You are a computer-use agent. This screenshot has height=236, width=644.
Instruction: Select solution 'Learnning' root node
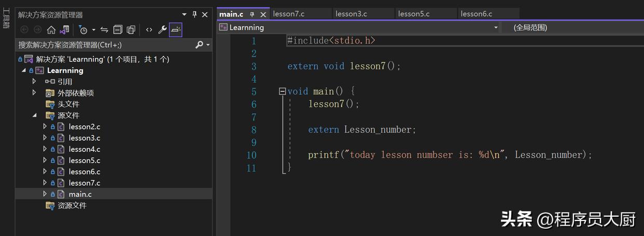click(x=103, y=59)
